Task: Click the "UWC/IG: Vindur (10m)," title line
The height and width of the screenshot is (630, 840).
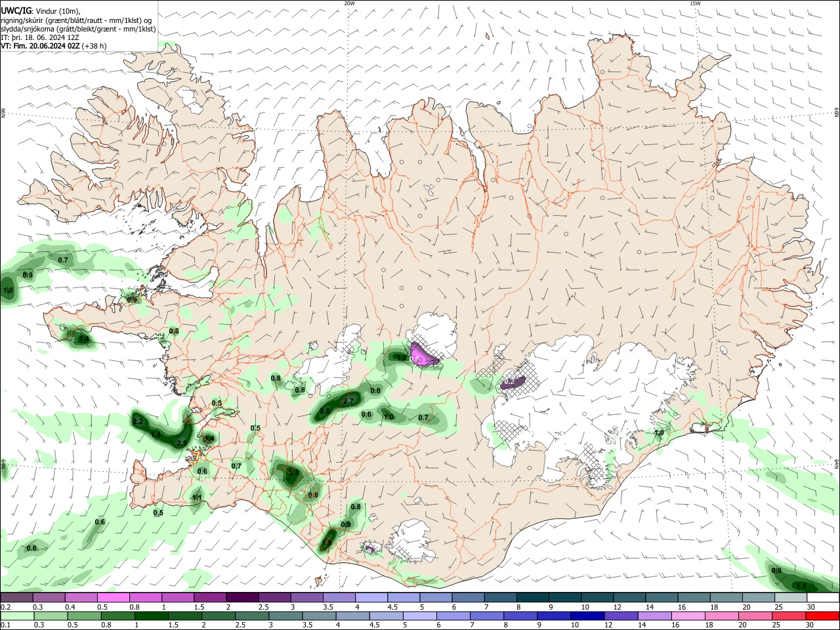Action: pos(41,11)
